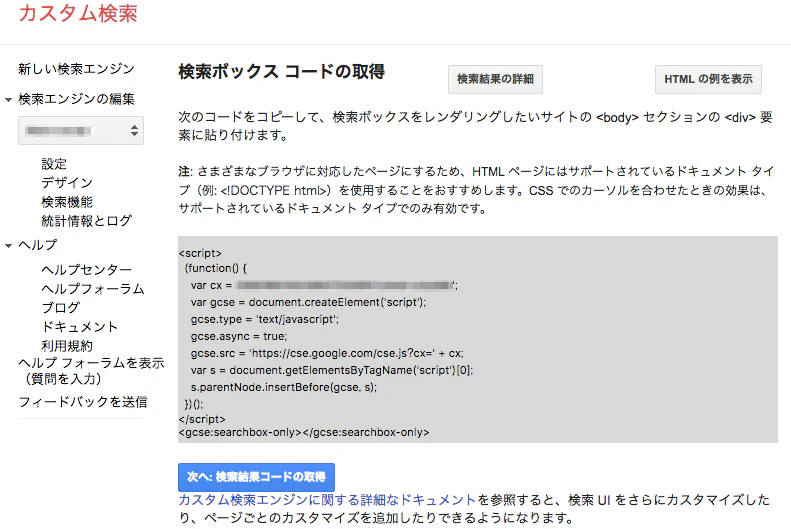
Task: Open 利用規約 link in sidebar
Action: [67, 346]
